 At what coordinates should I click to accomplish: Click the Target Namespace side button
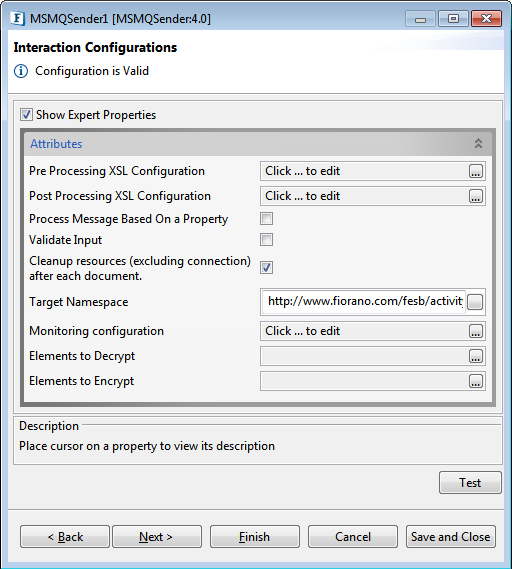coord(475,302)
